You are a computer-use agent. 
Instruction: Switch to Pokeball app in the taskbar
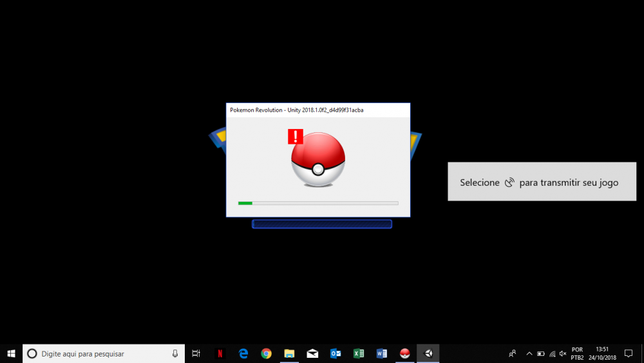pos(404,353)
